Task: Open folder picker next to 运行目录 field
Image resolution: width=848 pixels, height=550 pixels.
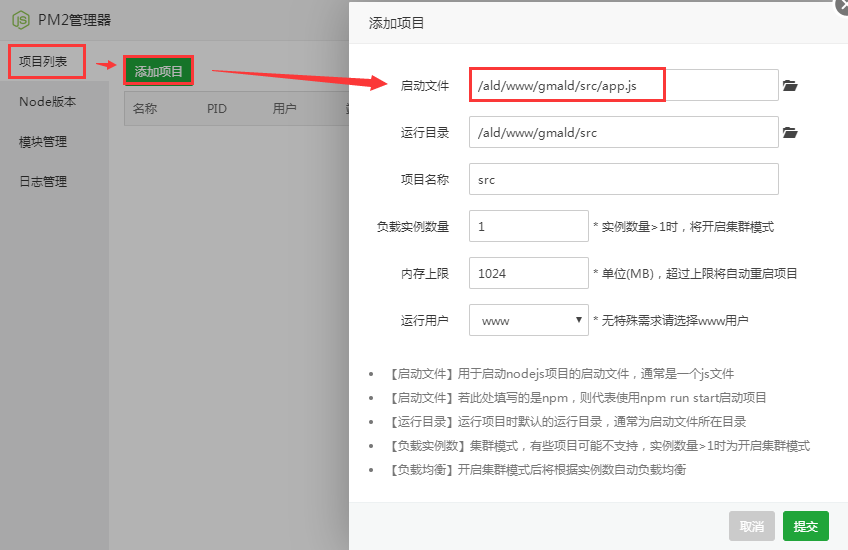Action: coord(790,132)
